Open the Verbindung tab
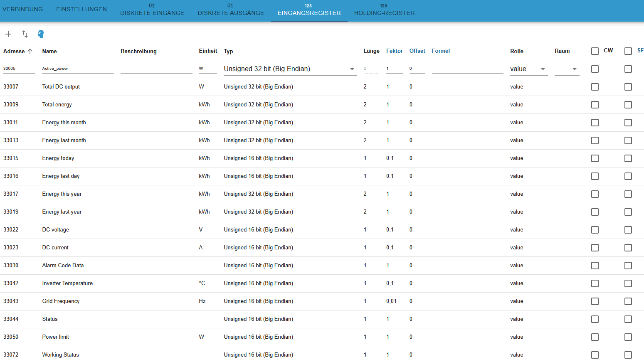The height and width of the screenshot is (362, 644). click(x=23, y=9)
